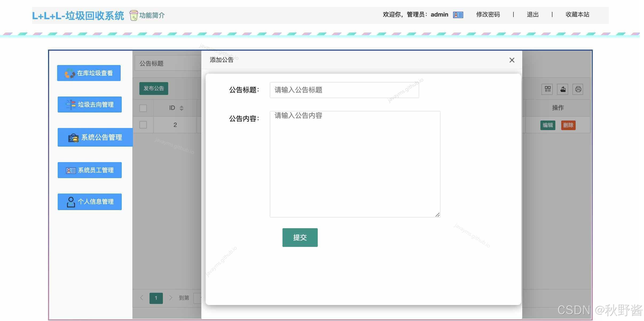Close the 添加公告 dialog
The image size is (644, 321).
[512, 60]
